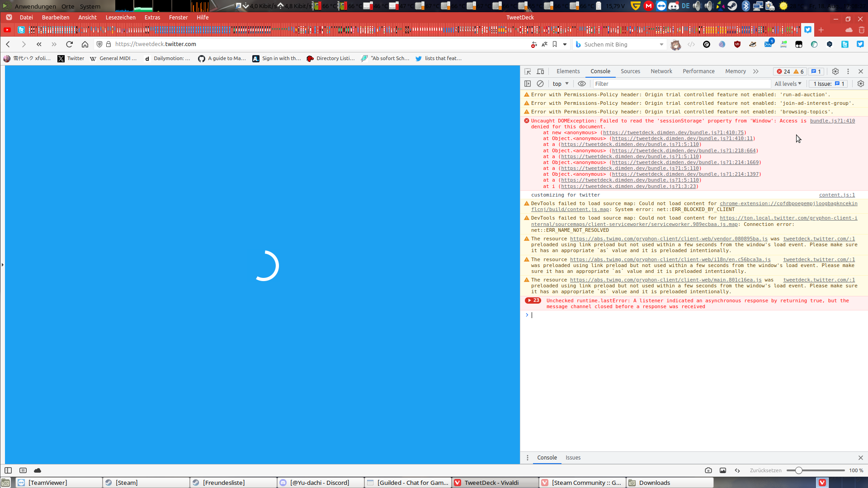Viewport: 868px width, 488px height.
Task: Toggle the device emulation toolbar
Action: pyautogui.click(x=540, y=71)
